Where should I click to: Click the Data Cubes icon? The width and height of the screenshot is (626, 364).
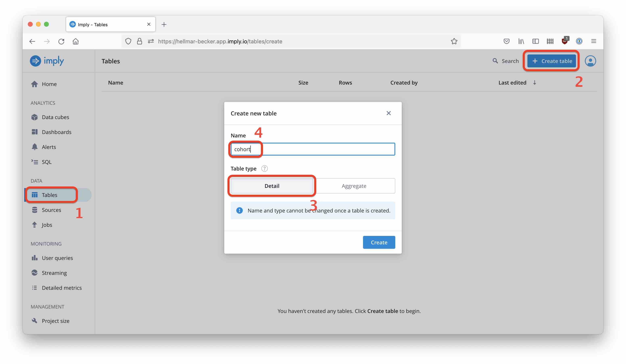[x=34, y=117]
